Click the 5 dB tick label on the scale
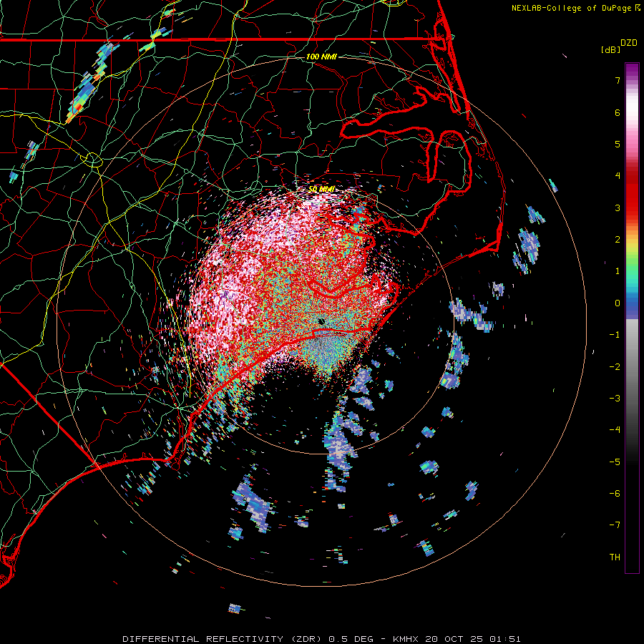The image size is (644, 644). point(618,144)
